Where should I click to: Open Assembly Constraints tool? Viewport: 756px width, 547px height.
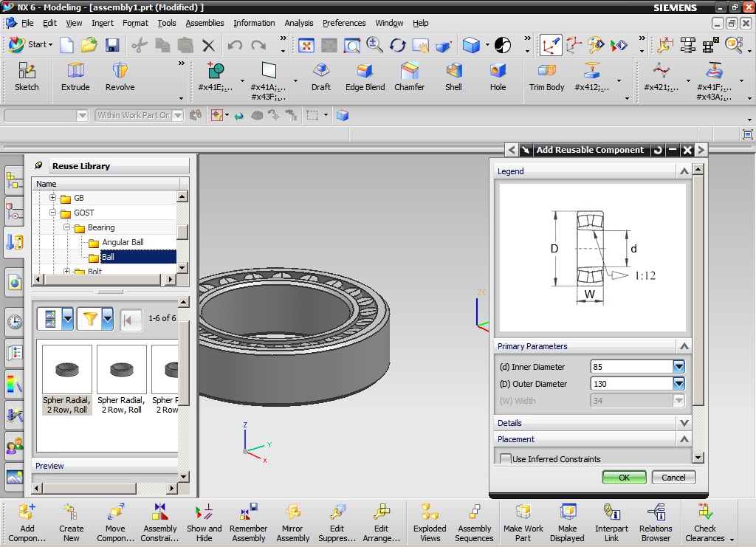[x=159, y=523]
